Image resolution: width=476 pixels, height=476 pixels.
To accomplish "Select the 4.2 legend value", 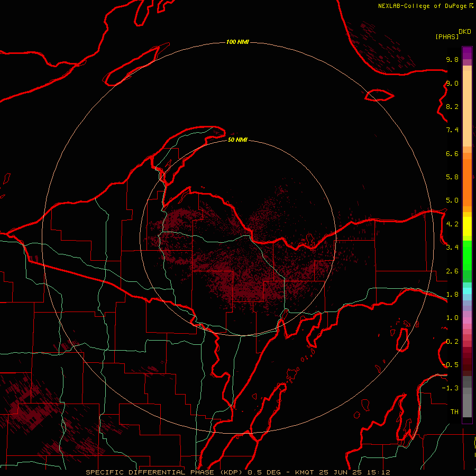I will click(x=452, y=224).
